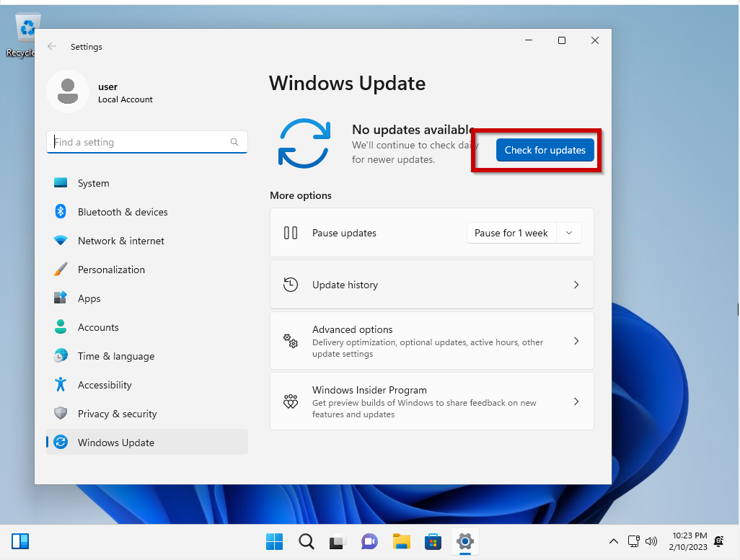The image size is (740, 560).
Task: Open Microsoft Store from the taskbar
Action: [433, 541]
